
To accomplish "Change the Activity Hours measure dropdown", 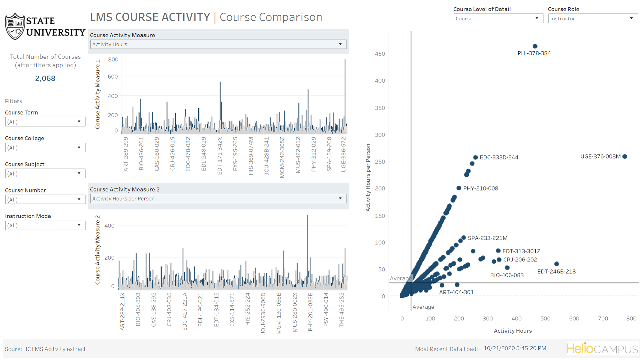I will (x=218, y=44).
